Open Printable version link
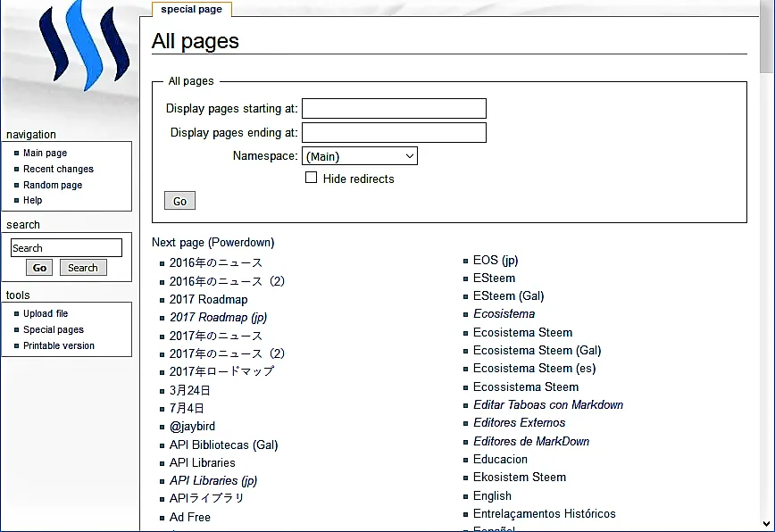 point(59,345)
